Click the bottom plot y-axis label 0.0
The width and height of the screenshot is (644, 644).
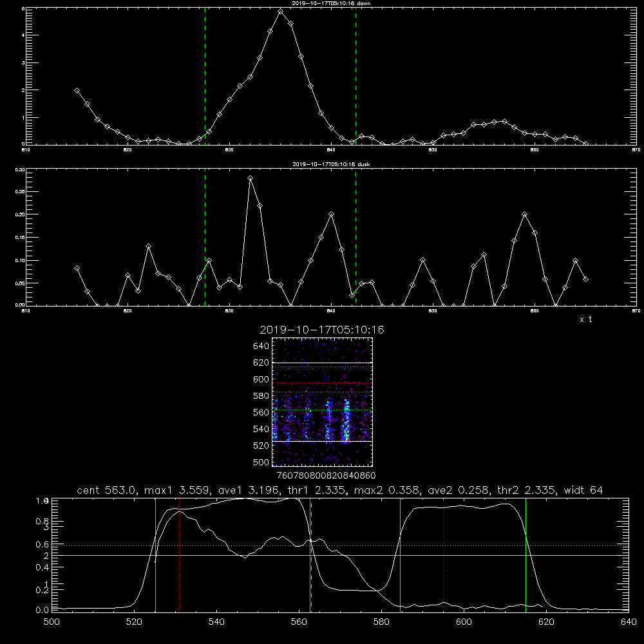click(x=43, y=610)
